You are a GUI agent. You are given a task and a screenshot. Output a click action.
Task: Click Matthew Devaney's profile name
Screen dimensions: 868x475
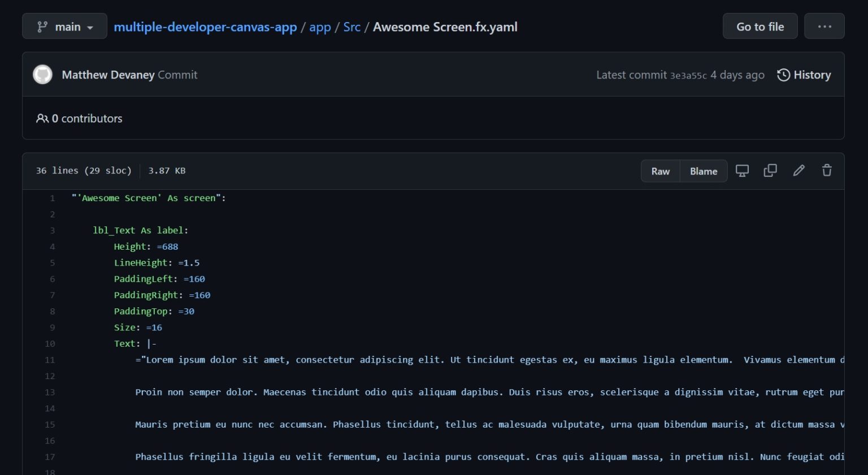108,74
